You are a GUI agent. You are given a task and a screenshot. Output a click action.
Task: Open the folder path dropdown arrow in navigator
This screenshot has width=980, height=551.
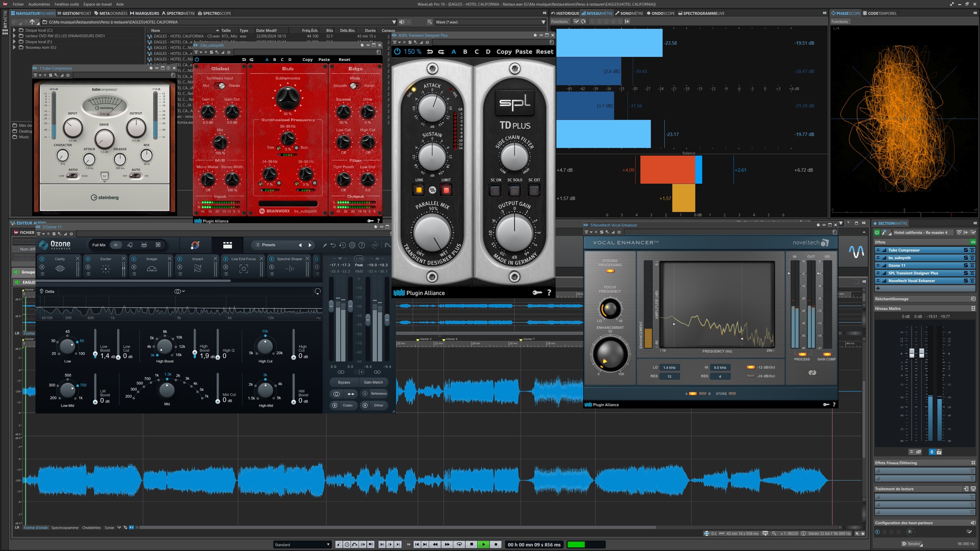[x=394, y=22]
